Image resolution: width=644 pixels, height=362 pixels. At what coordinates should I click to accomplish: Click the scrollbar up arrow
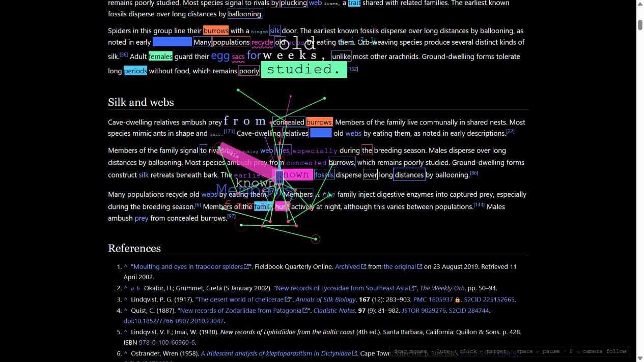[x=640, y=5]
